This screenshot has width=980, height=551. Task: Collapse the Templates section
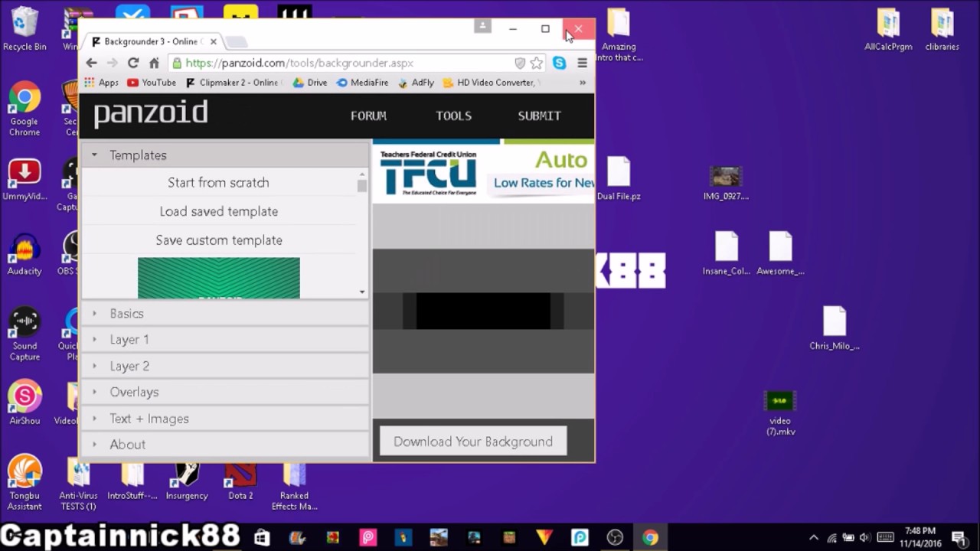(225, 155)
